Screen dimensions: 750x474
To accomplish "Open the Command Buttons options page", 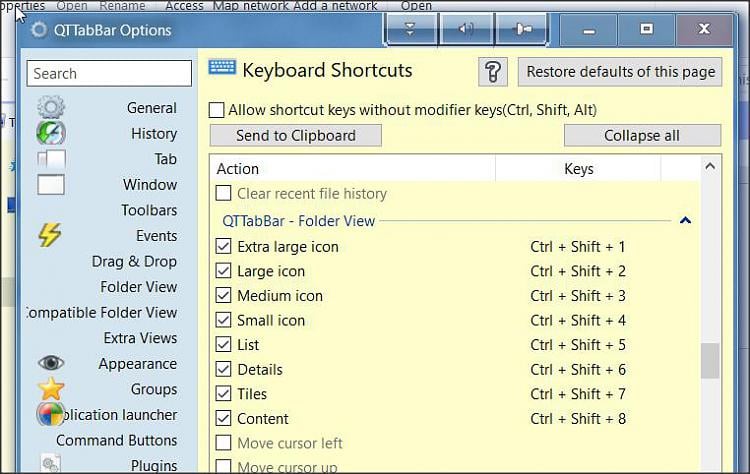I will point(116,441).
